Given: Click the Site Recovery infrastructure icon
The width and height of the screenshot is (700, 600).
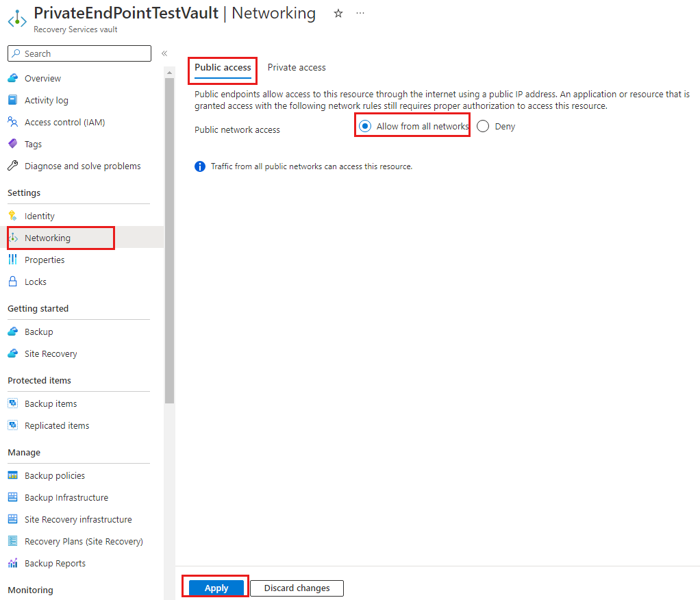Looking at the screenshot, I should coord(13,518).
